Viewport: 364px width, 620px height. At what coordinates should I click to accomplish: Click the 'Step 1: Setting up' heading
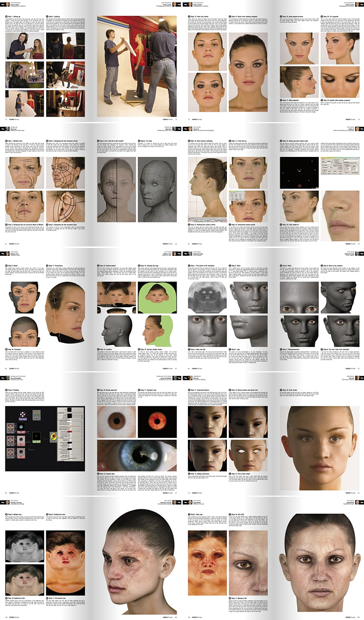(15, 16)
